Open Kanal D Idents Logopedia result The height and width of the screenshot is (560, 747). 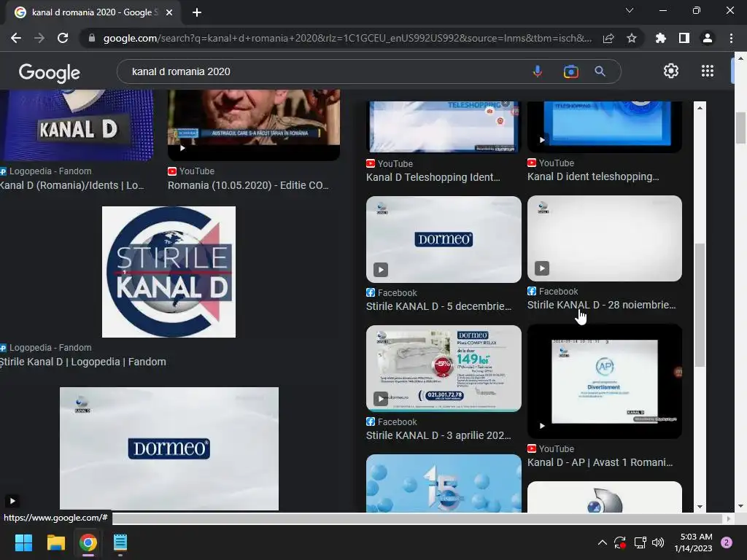tap(72, 185)
